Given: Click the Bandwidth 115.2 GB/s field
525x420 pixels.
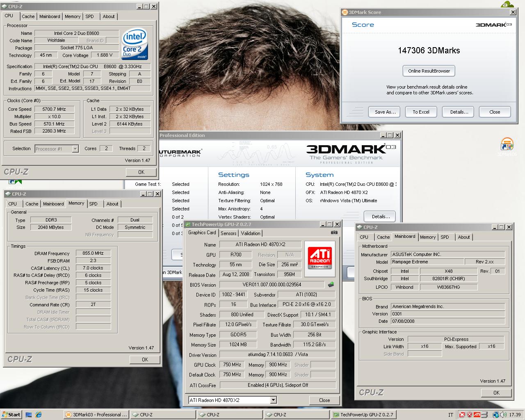Looking at the screenshot, I should [314, 345].
